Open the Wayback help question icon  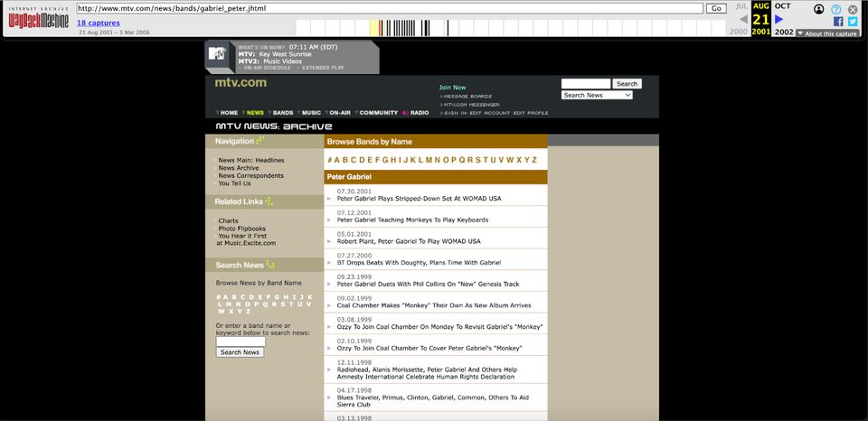tap(835, 9)
